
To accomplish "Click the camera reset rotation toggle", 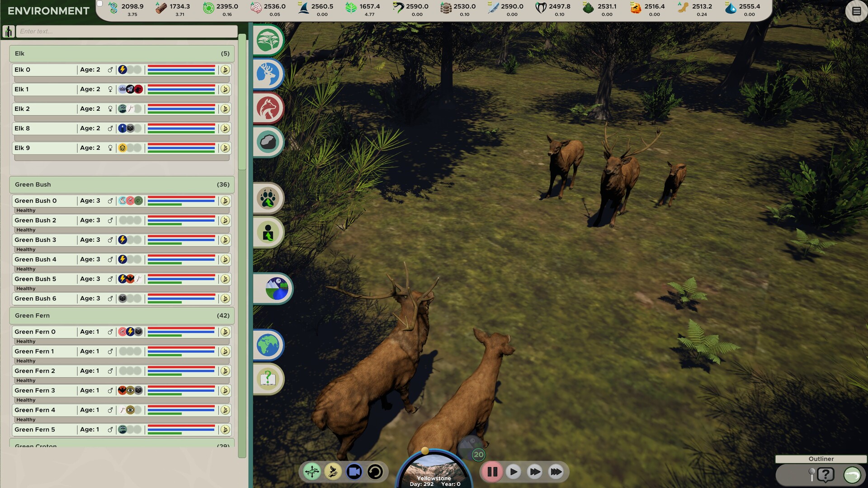I will (x=376, y=471).
